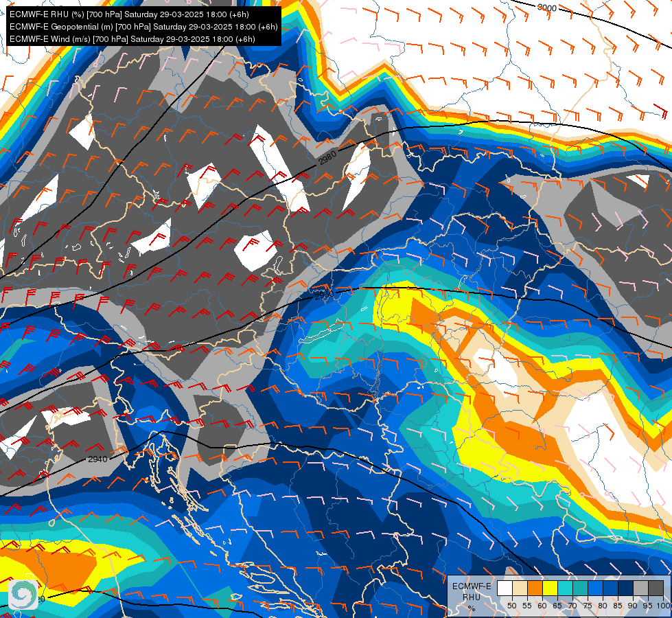Select the title line 'ECMWF-E Wind (m/s) [700 hPa]'

coord(132,39)
